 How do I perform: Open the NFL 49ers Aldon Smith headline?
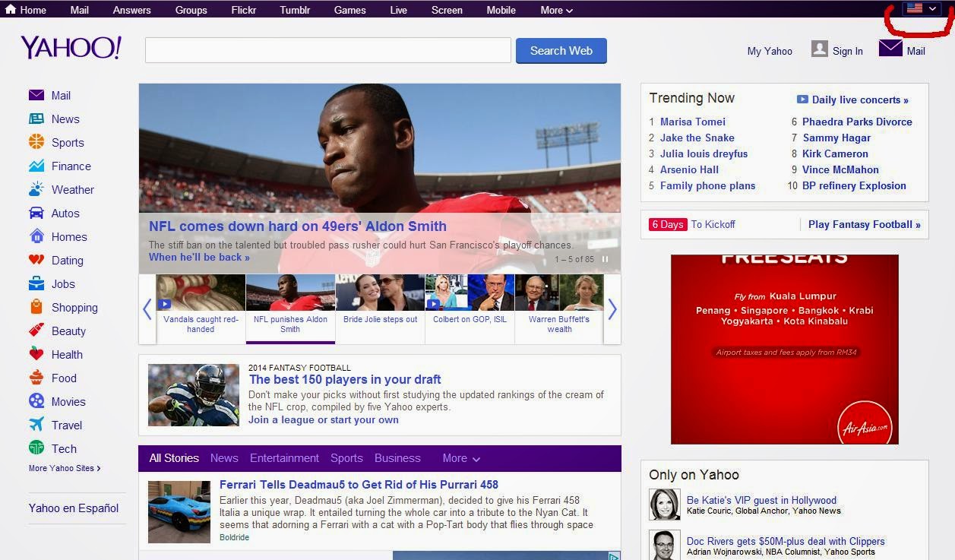[298, 226]
